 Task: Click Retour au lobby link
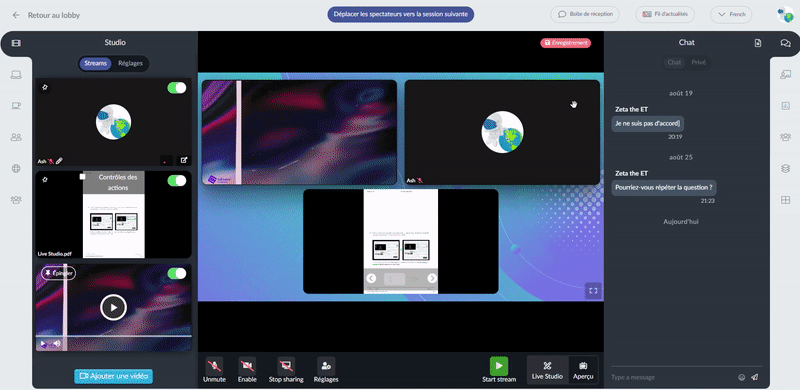(54, 15)
